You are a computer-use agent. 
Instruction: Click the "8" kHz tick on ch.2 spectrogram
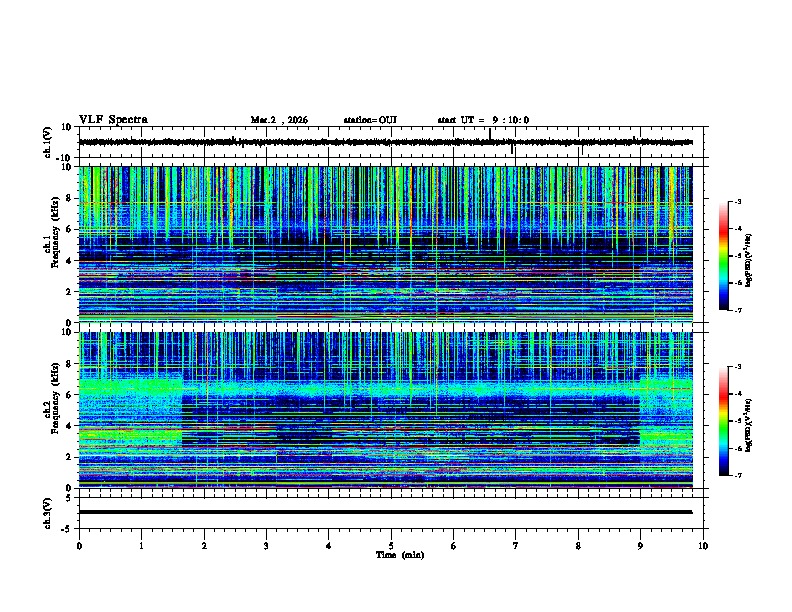click(x=70, y=364)
